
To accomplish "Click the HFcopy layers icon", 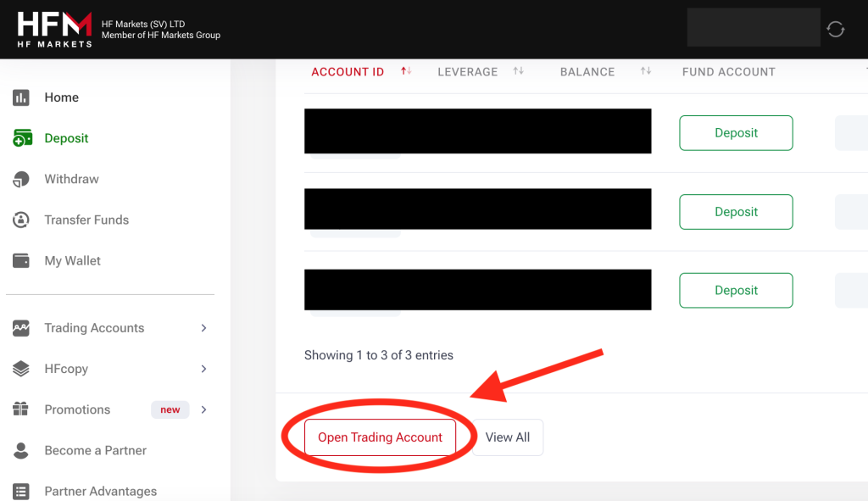I will pyautogui.click(x=21, y=369).
